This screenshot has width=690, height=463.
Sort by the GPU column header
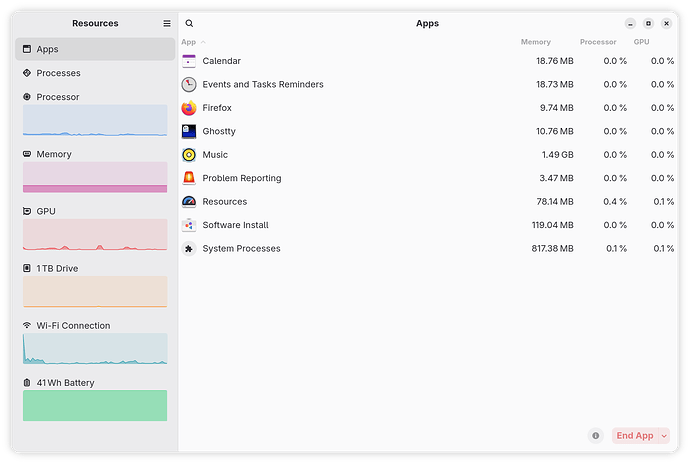[641, 42]
